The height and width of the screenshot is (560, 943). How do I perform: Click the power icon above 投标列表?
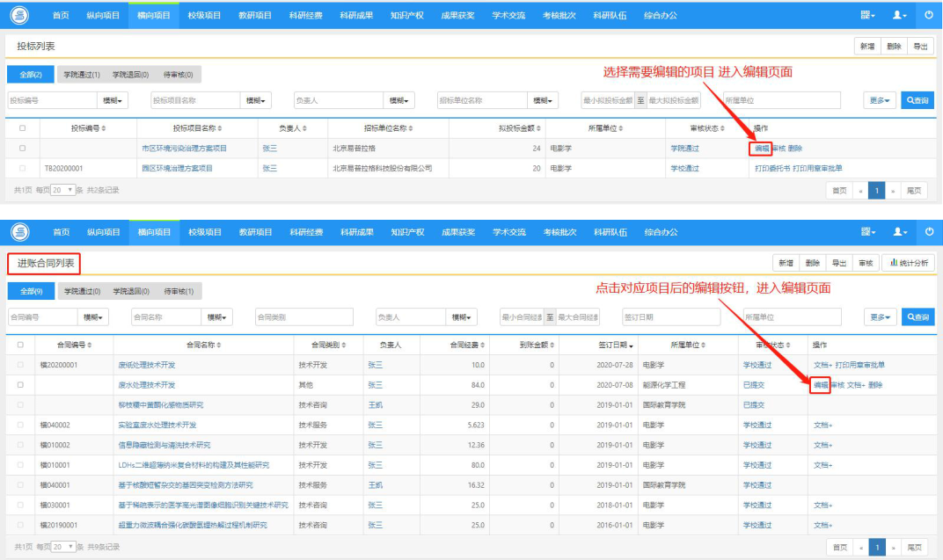(929, 15)
